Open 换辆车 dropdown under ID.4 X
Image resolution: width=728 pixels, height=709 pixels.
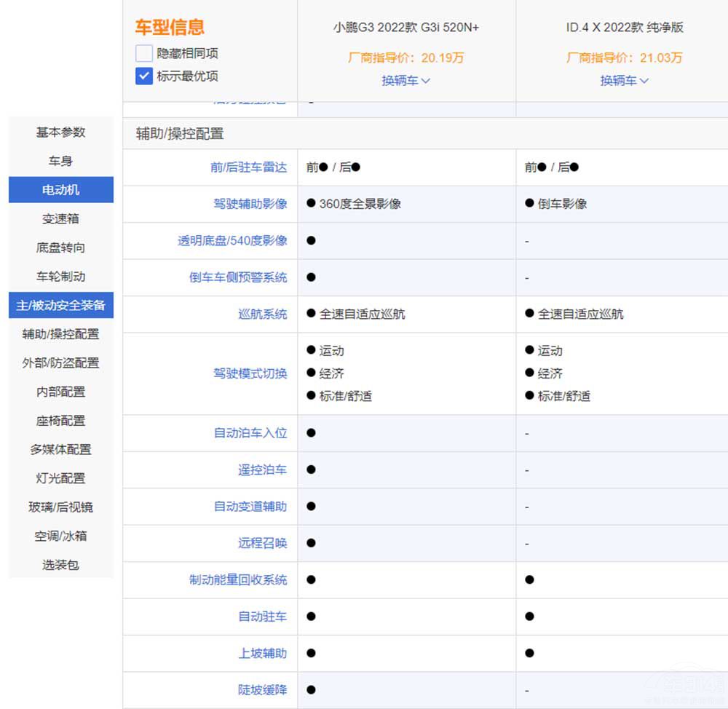coord(624,81)
